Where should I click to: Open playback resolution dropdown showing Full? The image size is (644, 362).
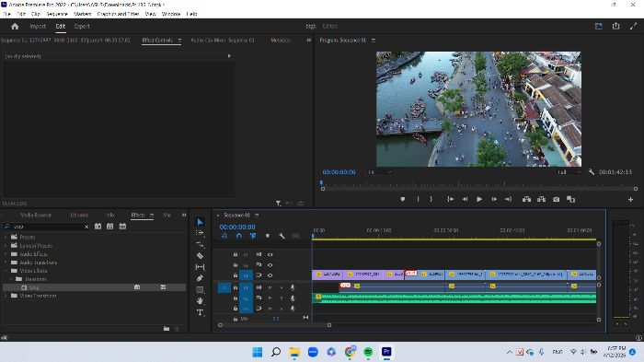[x=569, y=172]
